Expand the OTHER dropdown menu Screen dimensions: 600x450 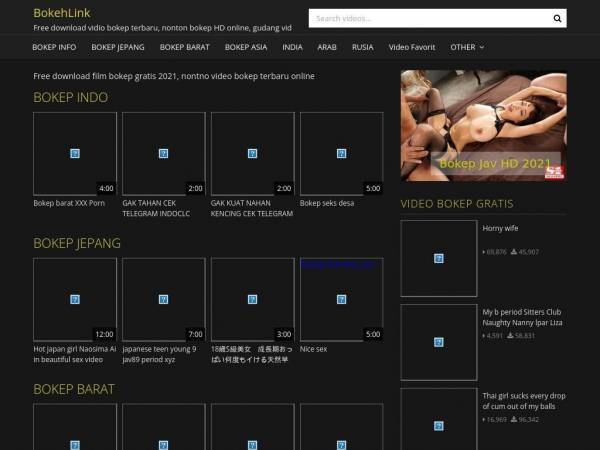467,47
